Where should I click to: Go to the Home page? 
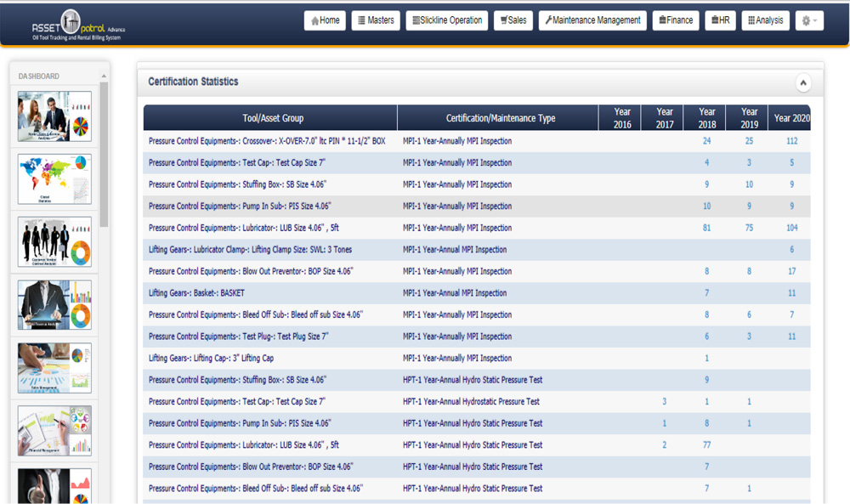click(325, 20)
